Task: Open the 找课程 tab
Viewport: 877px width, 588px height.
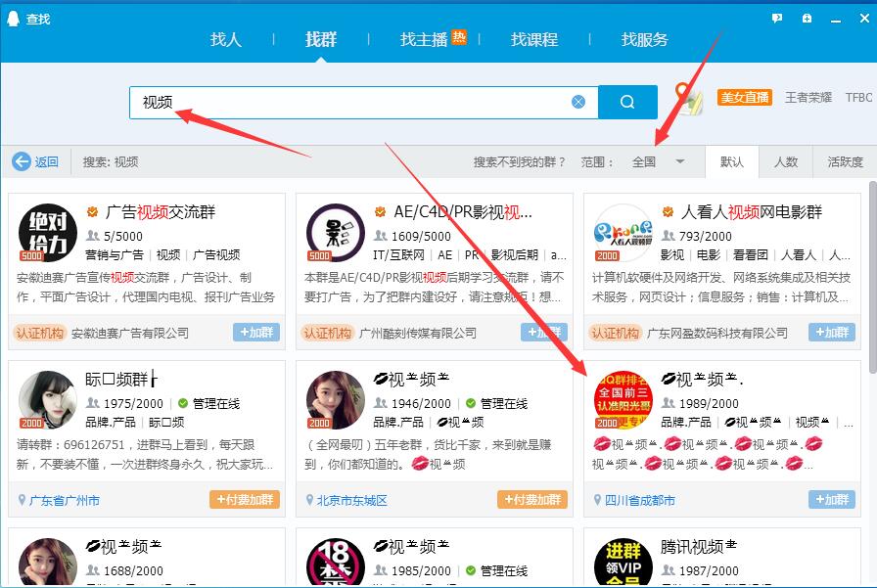Action: (534, 39)
